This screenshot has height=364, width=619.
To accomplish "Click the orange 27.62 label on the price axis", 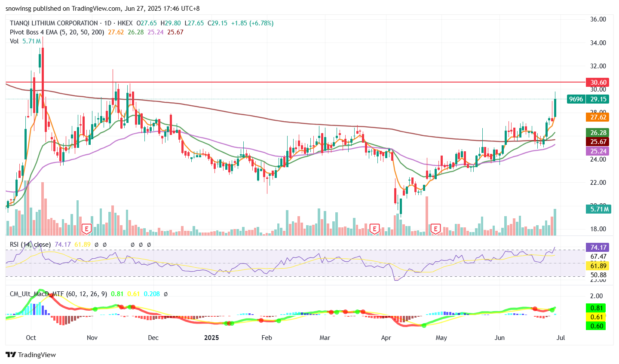I will [x=598, y=117].
